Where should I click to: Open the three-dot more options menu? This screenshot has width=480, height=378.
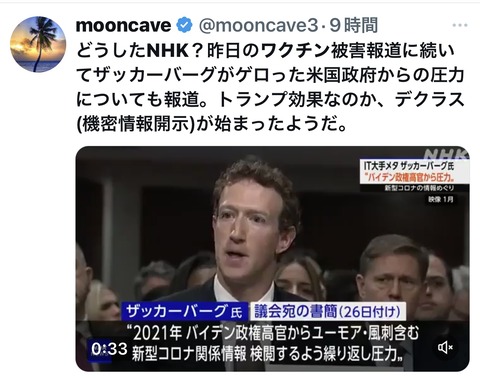[x=460, y=25]
